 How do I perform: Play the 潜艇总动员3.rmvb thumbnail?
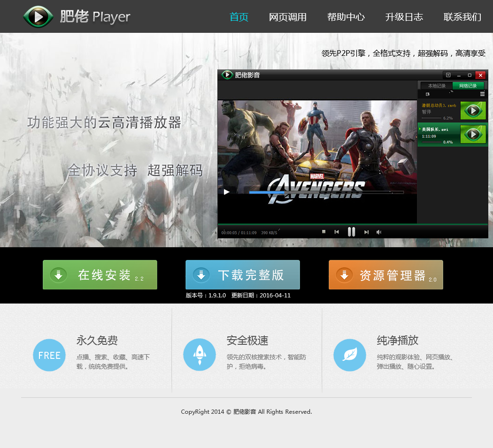[x=473, y=110]
